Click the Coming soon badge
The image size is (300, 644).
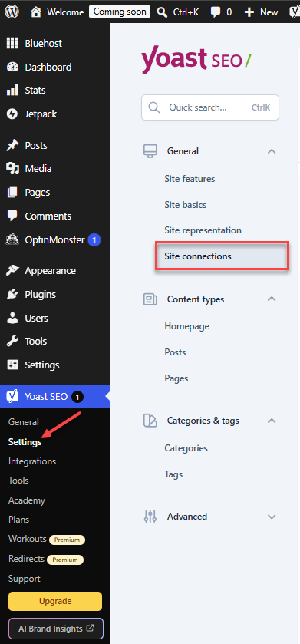pyautogui.click(x=120, y=12)
